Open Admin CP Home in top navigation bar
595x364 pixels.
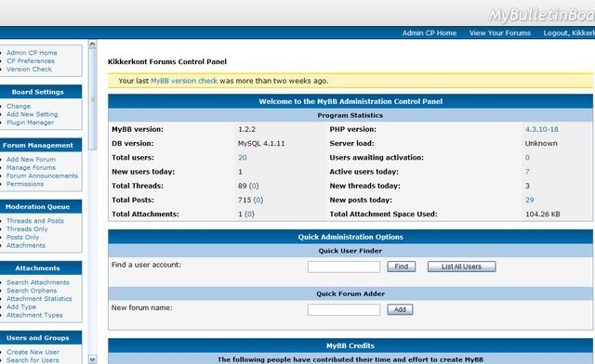coord(430,33)
